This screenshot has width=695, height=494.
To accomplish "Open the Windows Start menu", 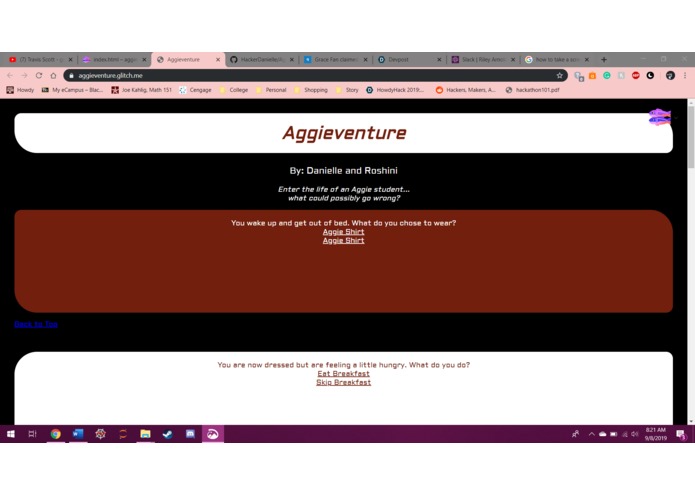I will [x=11, y=434].
